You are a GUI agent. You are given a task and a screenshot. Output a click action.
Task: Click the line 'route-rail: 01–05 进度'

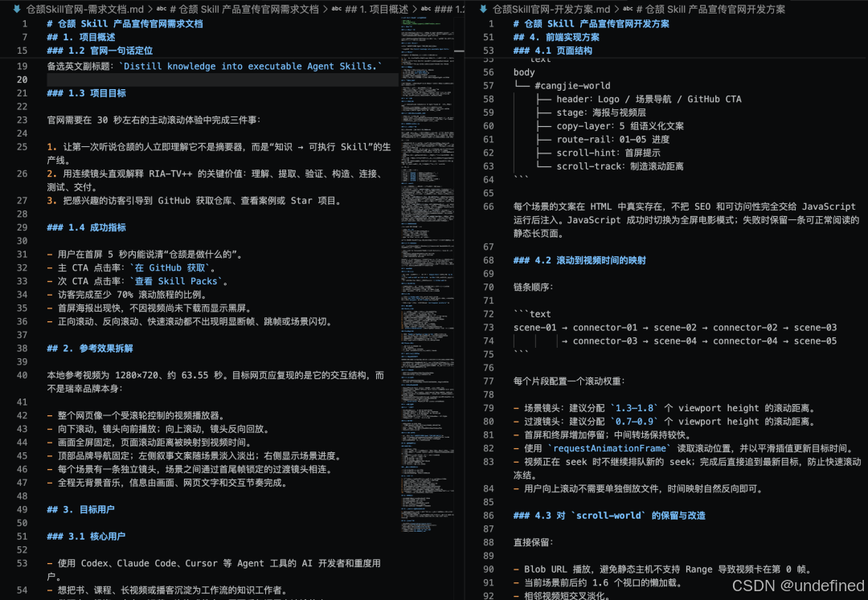612,139
